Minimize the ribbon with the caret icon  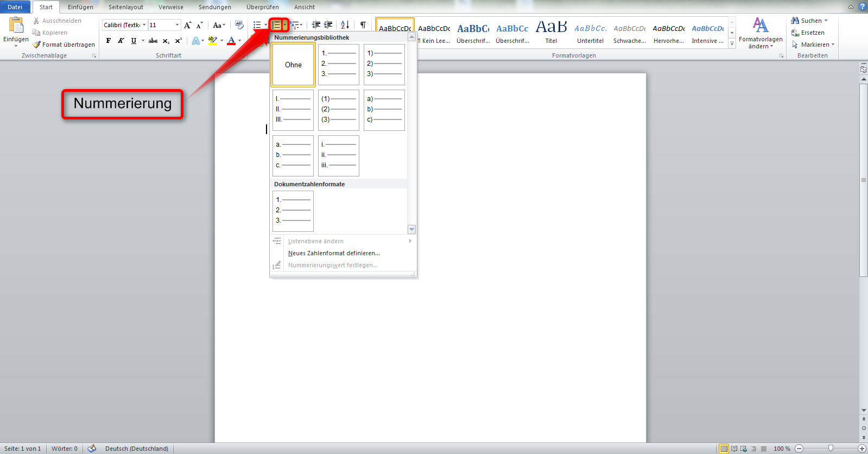[851, 7]
